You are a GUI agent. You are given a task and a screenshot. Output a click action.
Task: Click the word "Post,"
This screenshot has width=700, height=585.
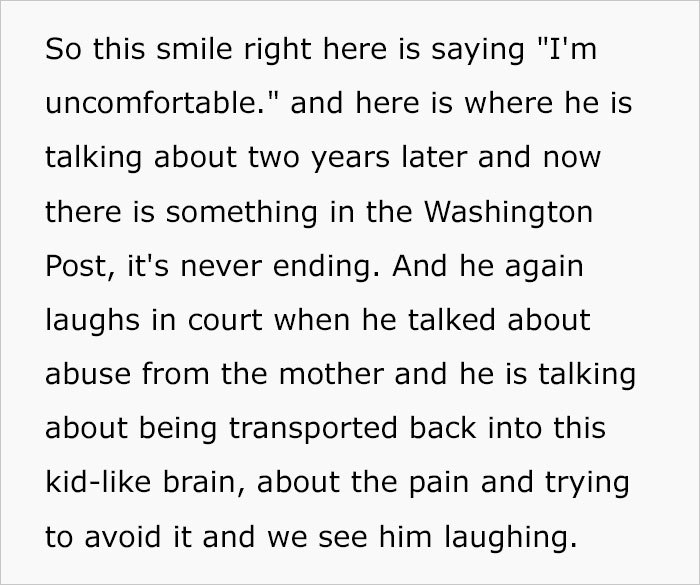pyautogui.click(x=77, y=266)
